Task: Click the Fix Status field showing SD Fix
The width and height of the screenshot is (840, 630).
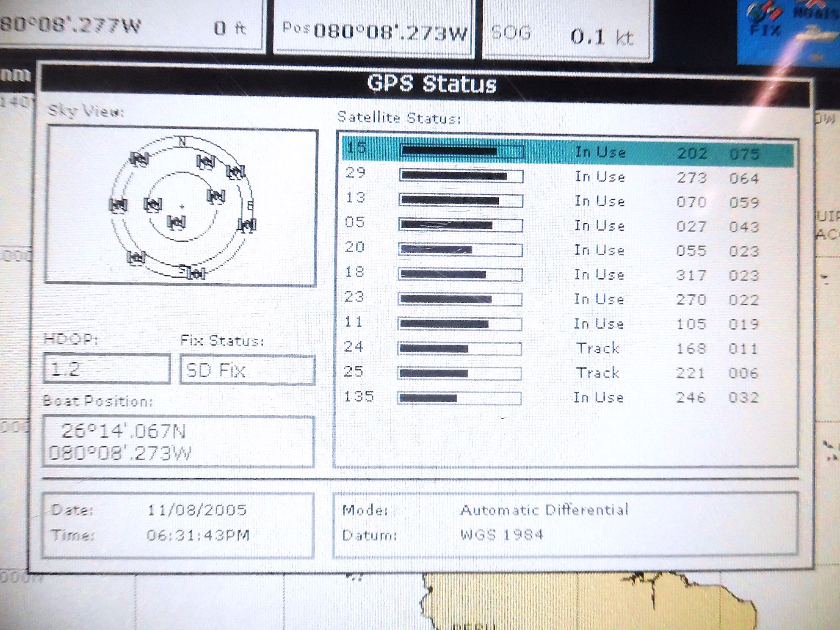Action: click(248, 370)
